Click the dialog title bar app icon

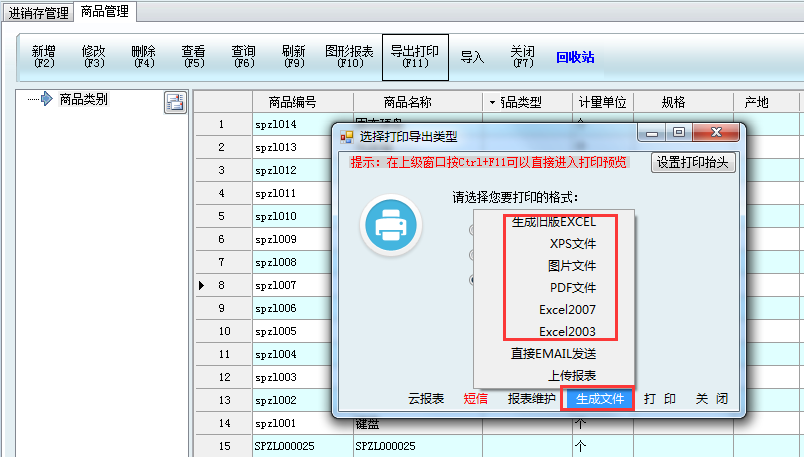[346, 136]
